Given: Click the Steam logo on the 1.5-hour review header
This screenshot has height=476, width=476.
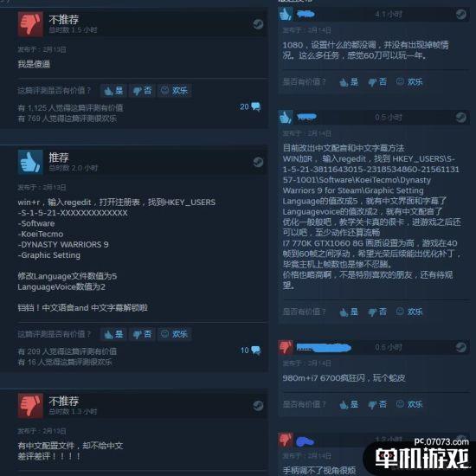Looking at the screenshot, I should [x=258, y=24].
